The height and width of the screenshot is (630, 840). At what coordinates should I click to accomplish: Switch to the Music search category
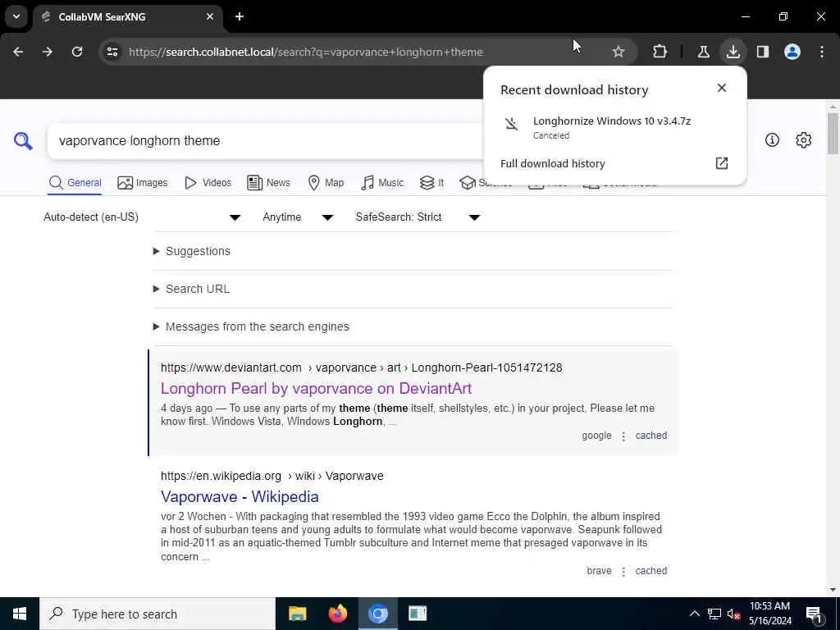click(x=382, y=183)
